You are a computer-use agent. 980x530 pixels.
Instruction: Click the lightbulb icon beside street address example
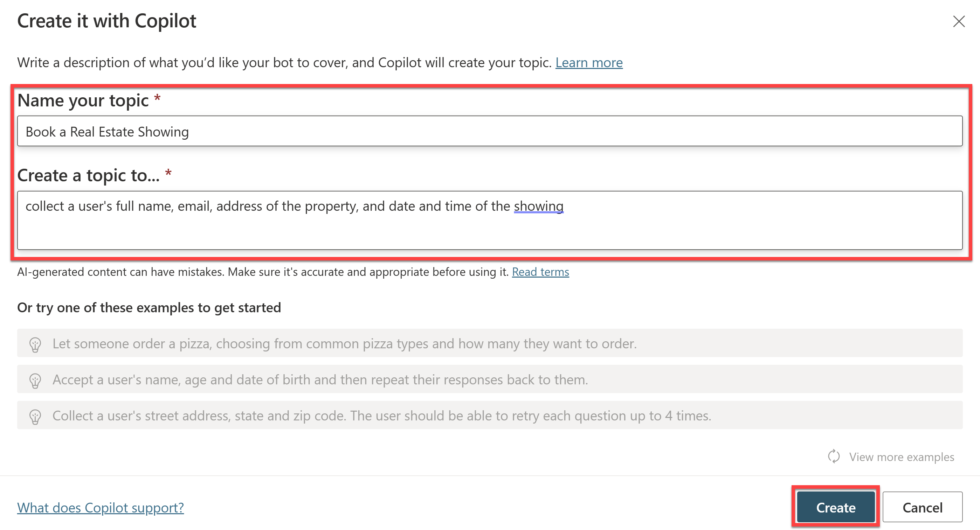click(35, 417)
